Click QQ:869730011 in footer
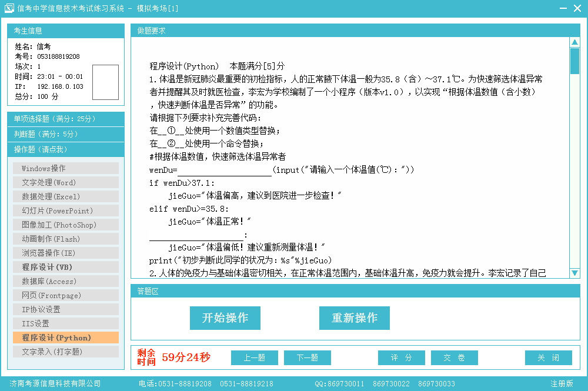 point(339,383)
